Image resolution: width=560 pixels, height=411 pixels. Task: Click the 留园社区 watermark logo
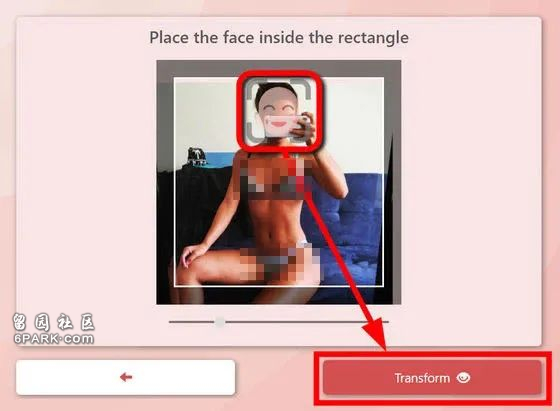(54, 322)
